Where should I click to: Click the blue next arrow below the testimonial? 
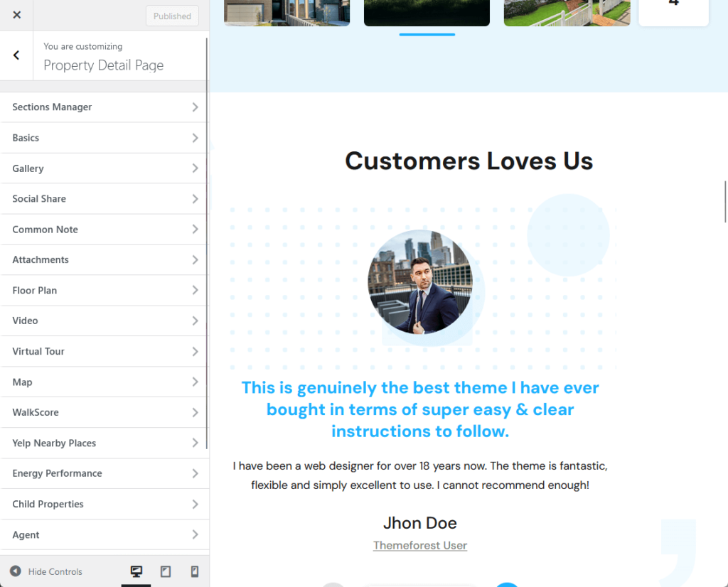point(507,584)
